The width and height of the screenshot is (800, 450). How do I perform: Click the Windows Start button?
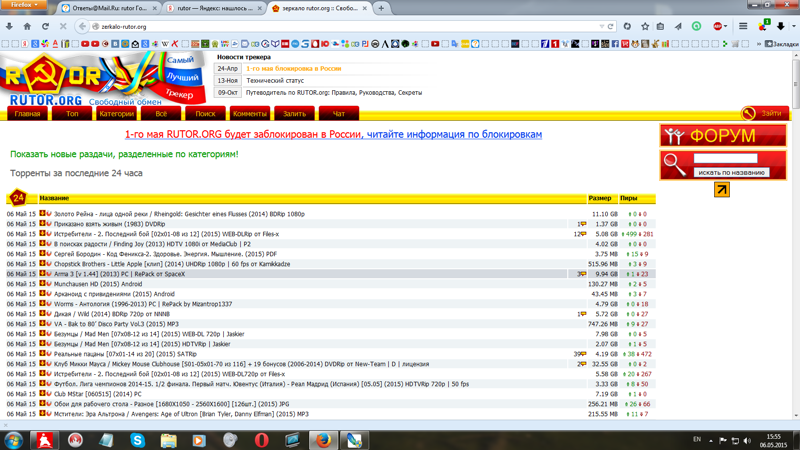[13, 440]
